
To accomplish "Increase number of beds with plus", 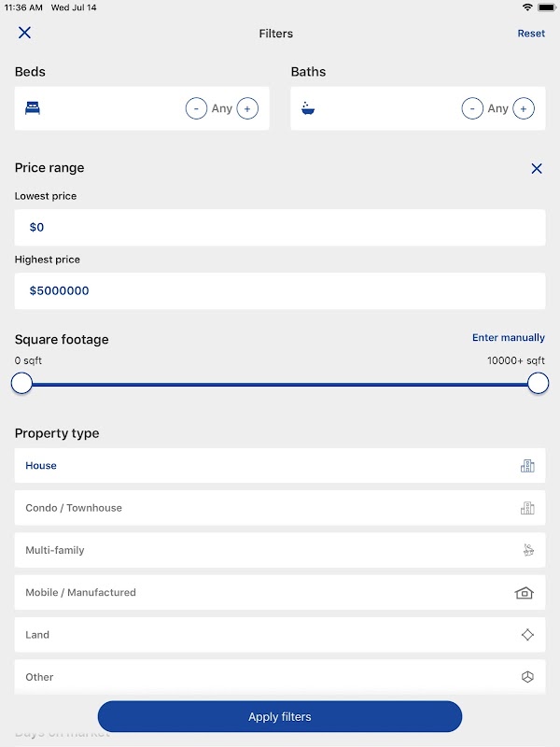I will point(247,108).
